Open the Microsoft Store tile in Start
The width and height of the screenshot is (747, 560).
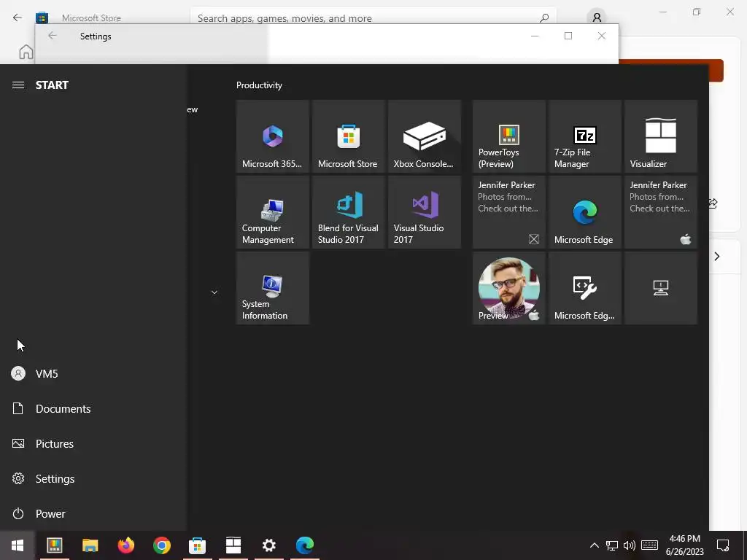coord(348,136)
